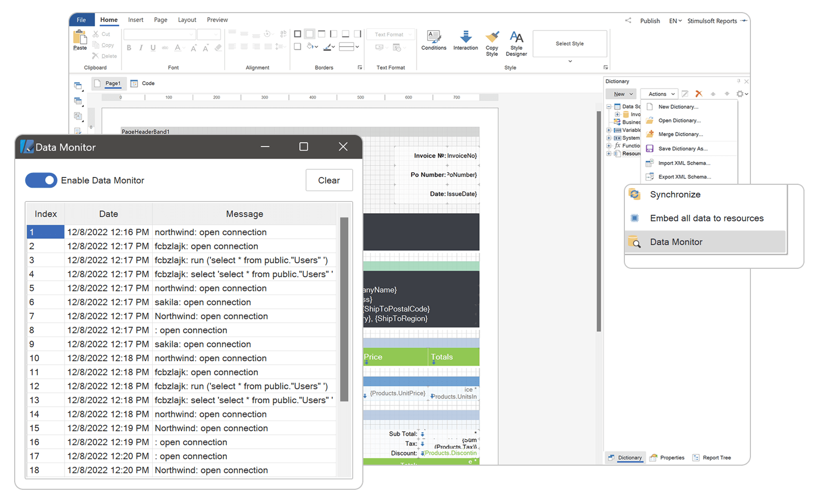Toggle the Enable Data Monitor switch
This screenshot has height=504, width=815.
coord(41,180)
